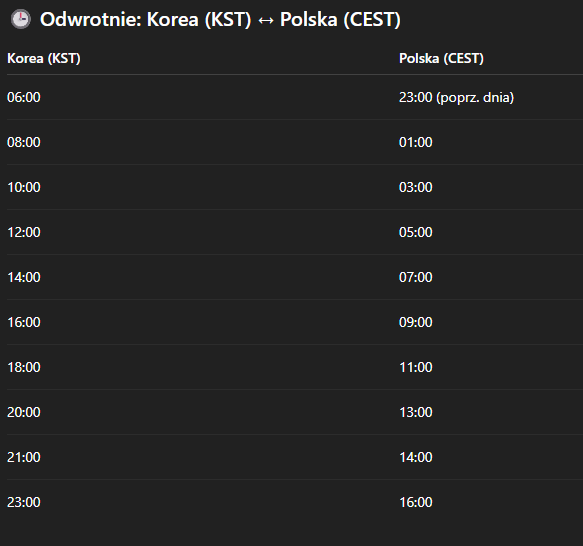The height and width of the screenshot is (546, 583).
Task: Select the 08:00 KST entry
Action: 24,142
